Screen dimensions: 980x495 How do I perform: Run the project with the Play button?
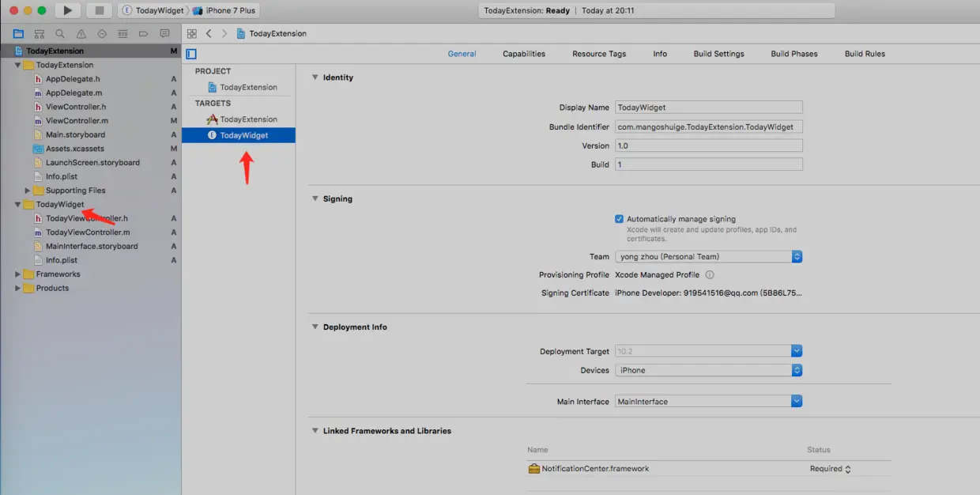pos(68,10)
